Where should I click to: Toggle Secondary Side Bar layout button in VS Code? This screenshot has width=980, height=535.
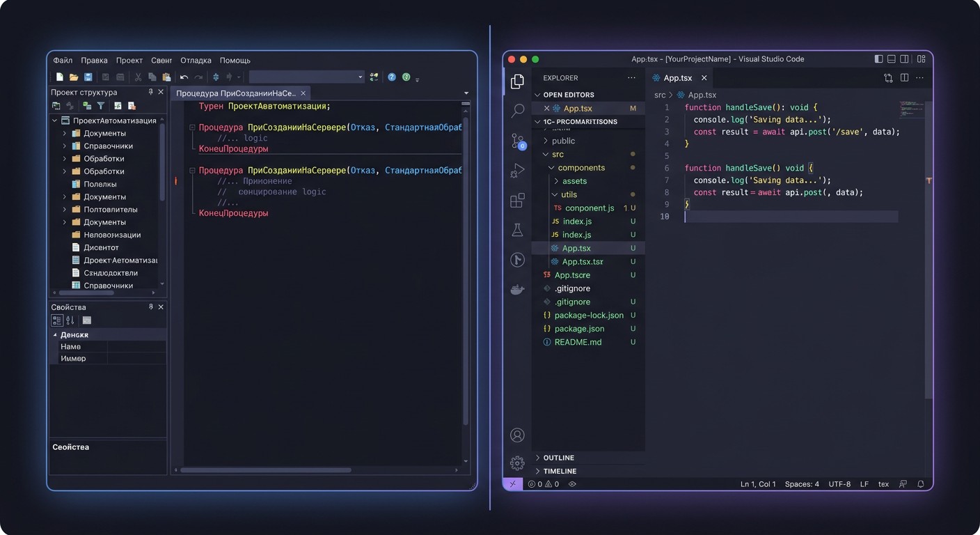click(x=904, y=59)
